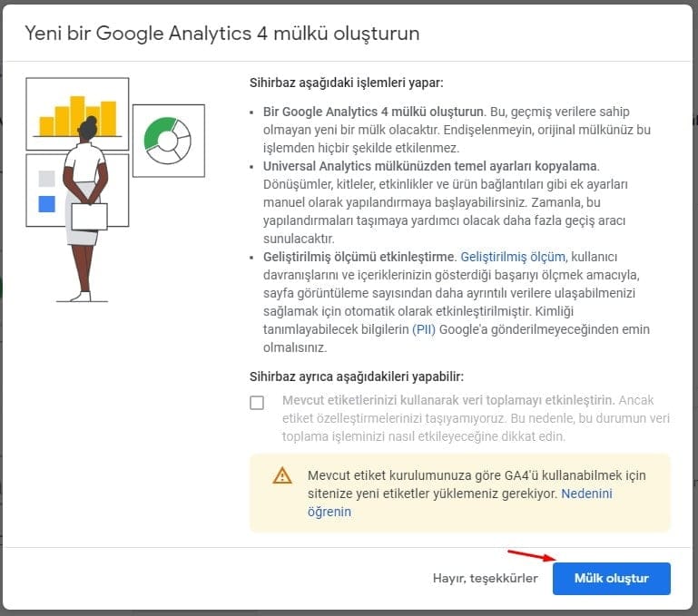Open the 'Geliştirilmiş ölçüm' link
The image size is (698, 616).
[513, 257]
